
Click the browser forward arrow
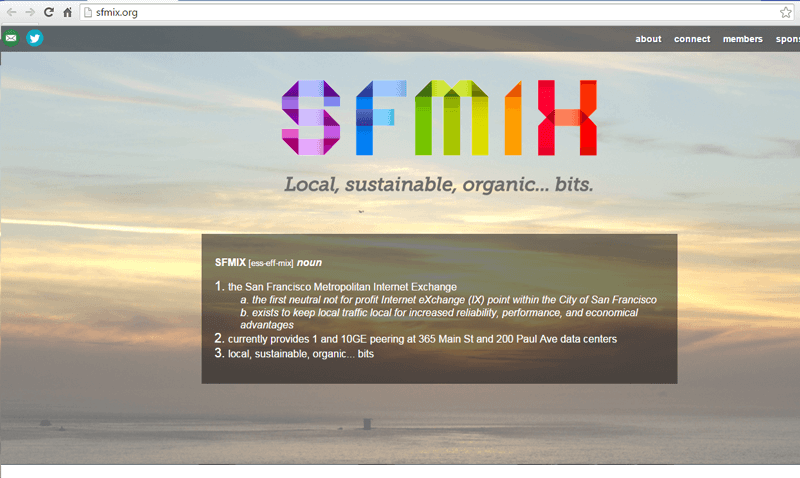coord(30,12)
